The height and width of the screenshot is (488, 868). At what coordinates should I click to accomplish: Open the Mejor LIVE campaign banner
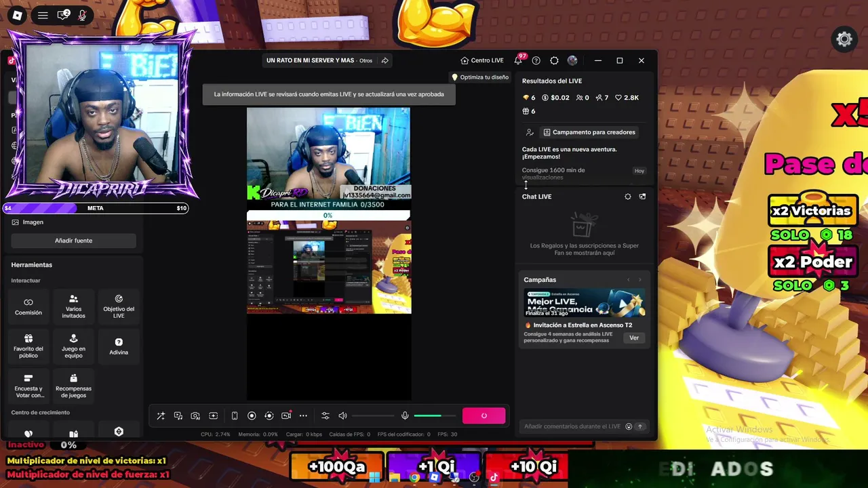(585, 303)
